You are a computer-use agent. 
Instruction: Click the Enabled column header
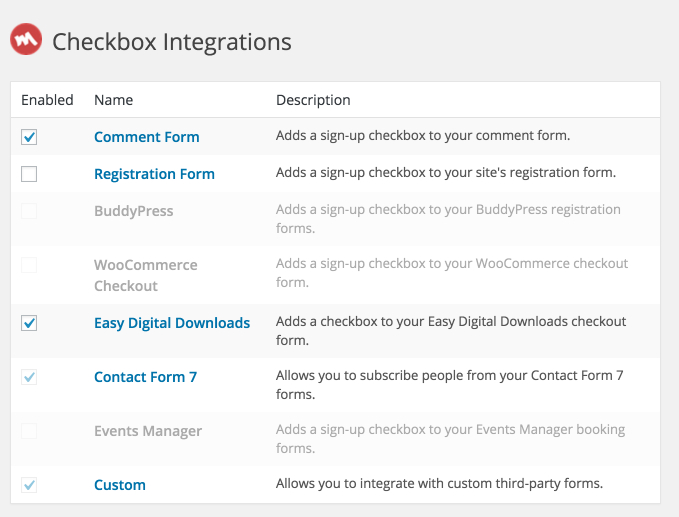coord(47,100)
